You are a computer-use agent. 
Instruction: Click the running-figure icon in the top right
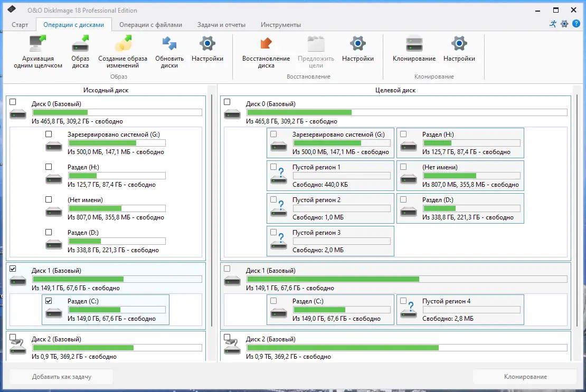[x=553, y=24]
